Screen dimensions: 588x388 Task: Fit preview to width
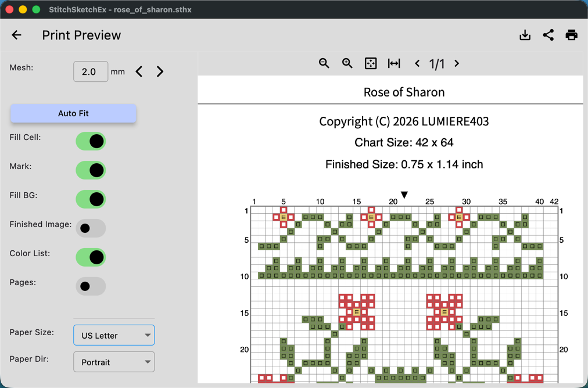point(394,63)
